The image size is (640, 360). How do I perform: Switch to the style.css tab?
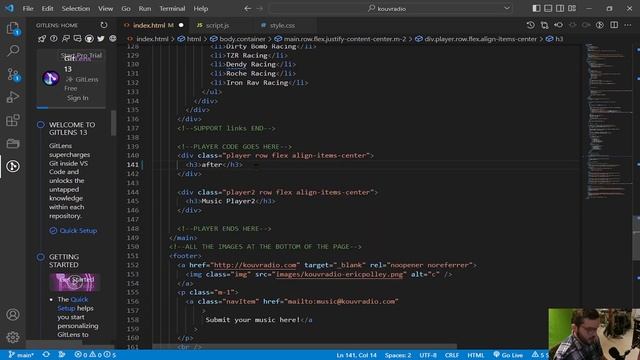click(x=282, y=25)
